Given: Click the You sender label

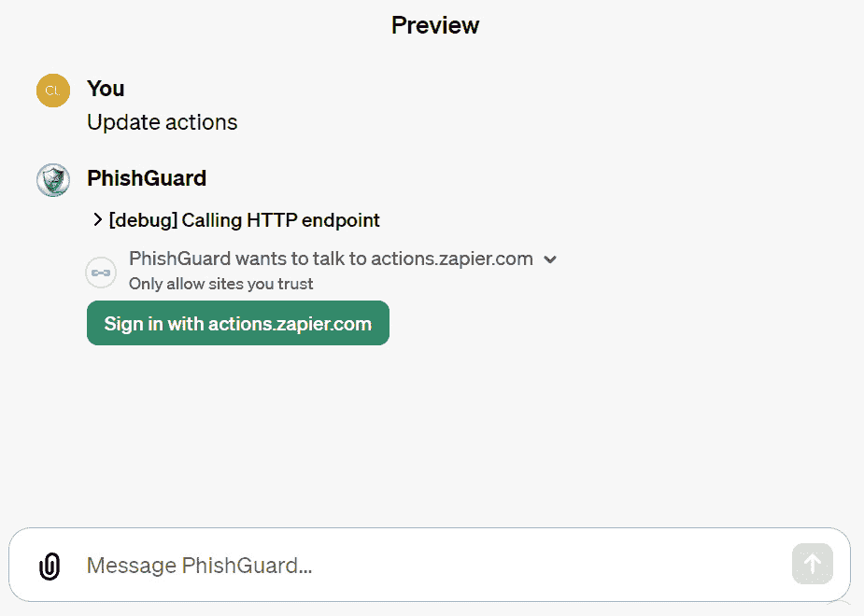Looking at the screenshot, I should coord(105,89).
